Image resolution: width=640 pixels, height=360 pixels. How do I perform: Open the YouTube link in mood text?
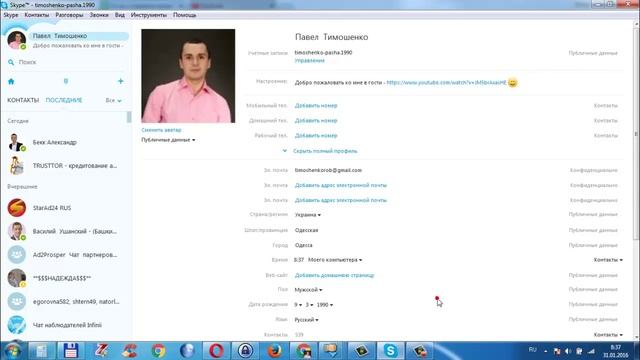(x=447, y=82)
